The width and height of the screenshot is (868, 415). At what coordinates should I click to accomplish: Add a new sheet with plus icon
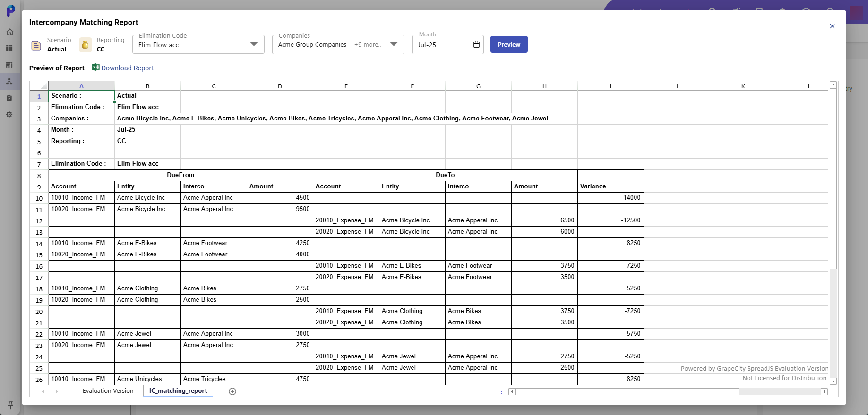(232, 391)
